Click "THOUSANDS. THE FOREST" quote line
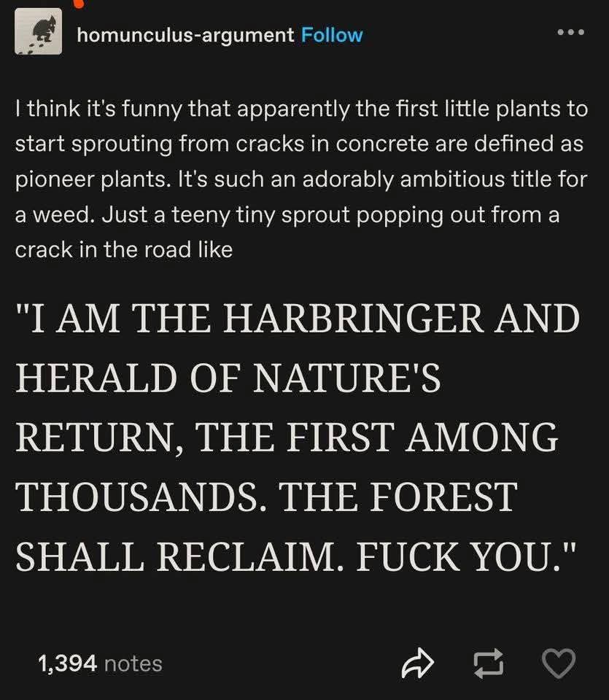The width and height of the screenshot is (609, 700). (265, 498)
